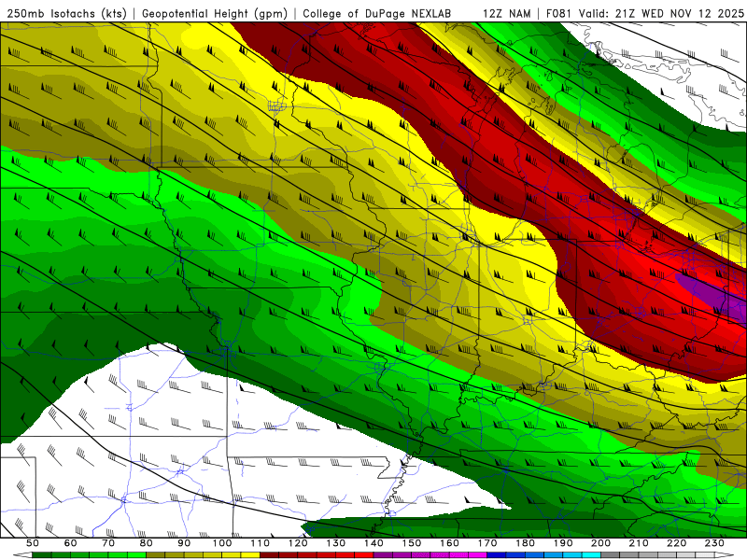Screen dimensions: 747x560
Task: Click the left arrow end of color bar
Action: (x=22, y=555)
